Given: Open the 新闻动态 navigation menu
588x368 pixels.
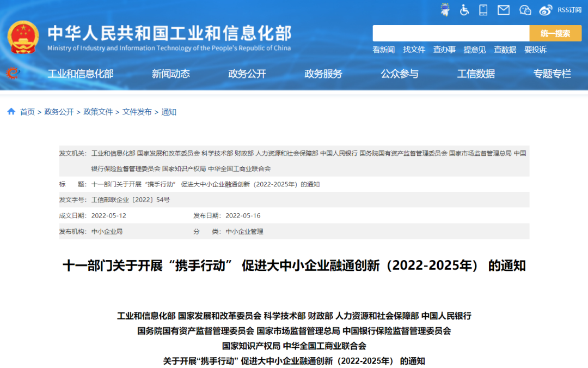Looking at the screenshot, I should coord(171,74).
